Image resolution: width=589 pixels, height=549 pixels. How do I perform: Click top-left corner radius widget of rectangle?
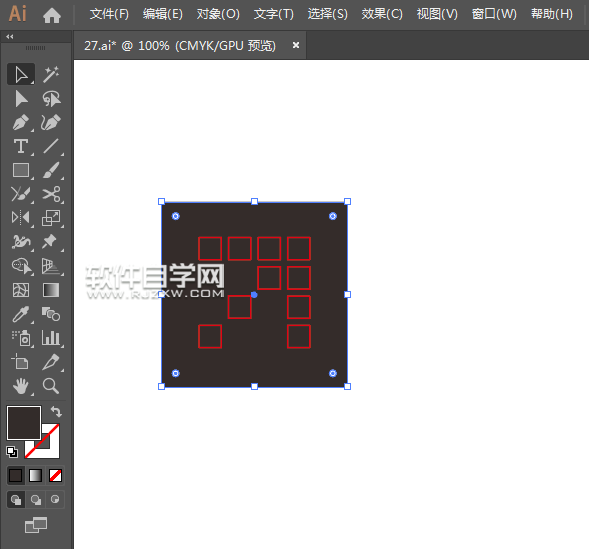175,216
